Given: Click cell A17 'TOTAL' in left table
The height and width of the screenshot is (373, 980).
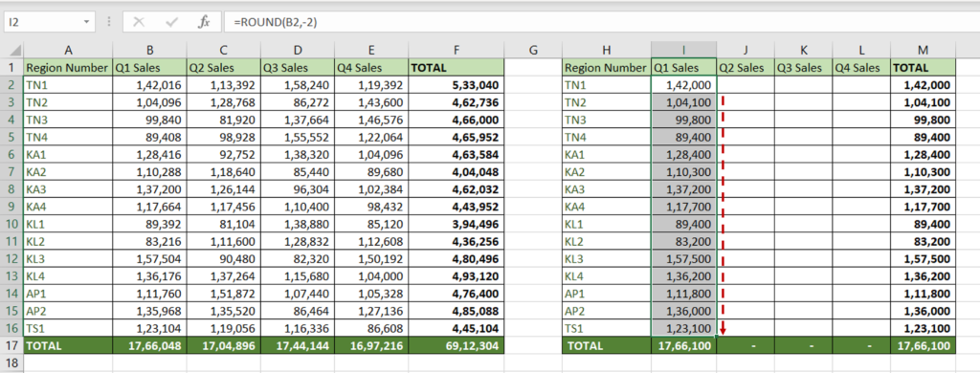Looking at the screenshot, I should 68,345.
